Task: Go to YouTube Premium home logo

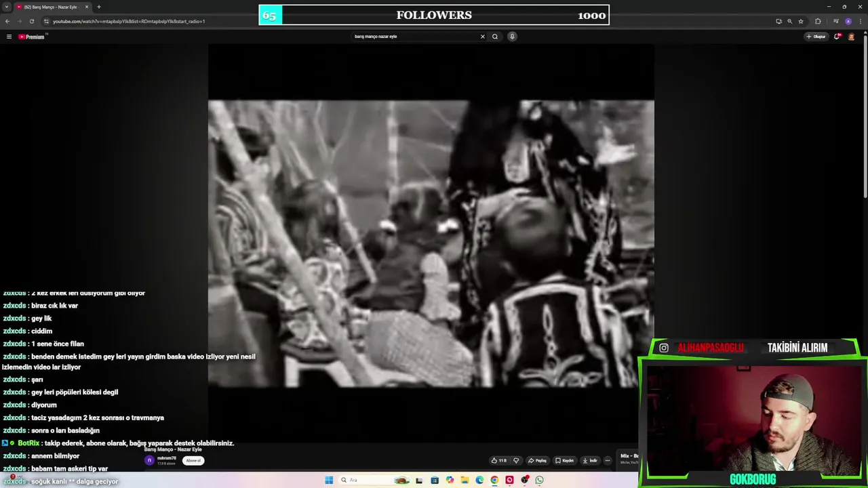Action: (31, 37)
